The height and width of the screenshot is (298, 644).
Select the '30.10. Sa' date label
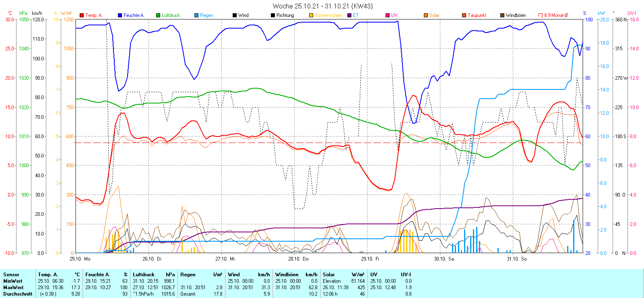(444, 259)
